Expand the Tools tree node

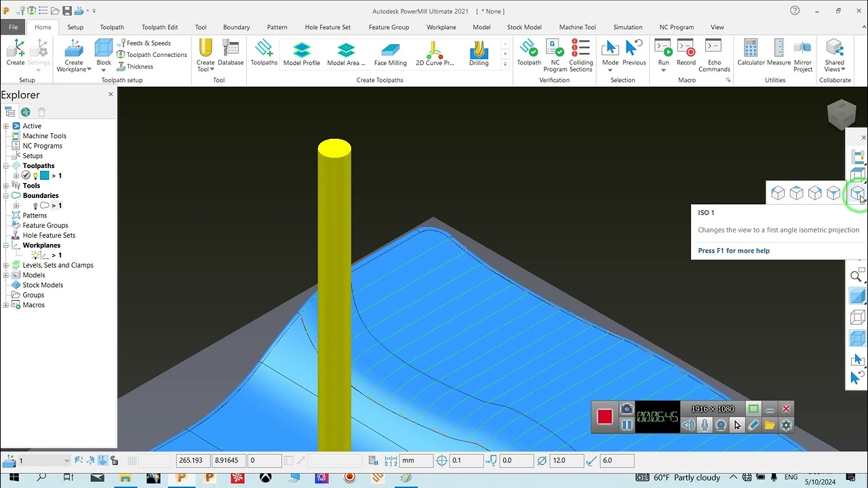(x=6, y=186)
